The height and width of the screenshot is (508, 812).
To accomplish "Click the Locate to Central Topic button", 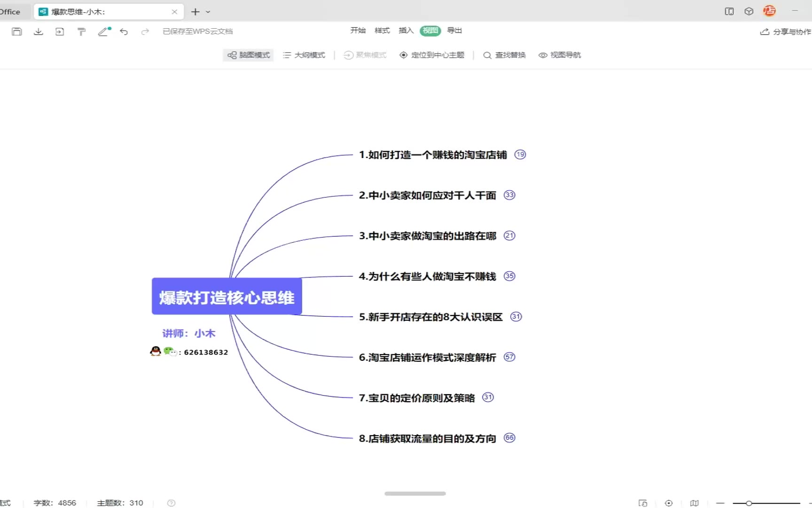I will (432, 55).
